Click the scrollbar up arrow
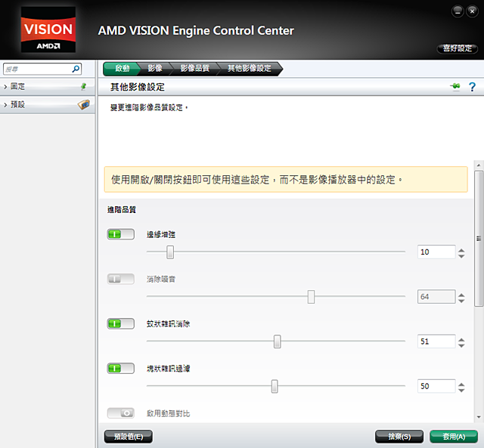The image size is (484, 448). [479, 165]
